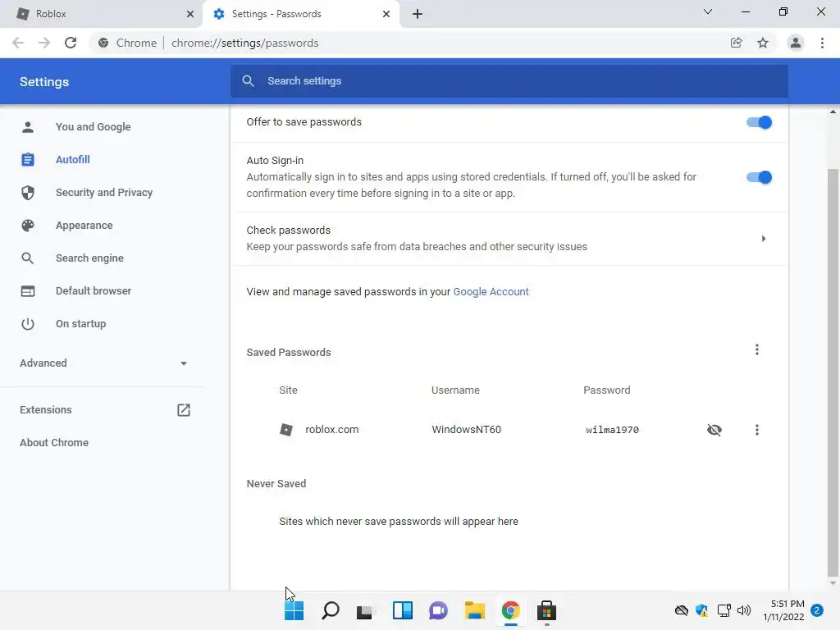The width and height of the screenshot is (840, 630).
Task: Open You and Google settings
Action: [94, 127]
